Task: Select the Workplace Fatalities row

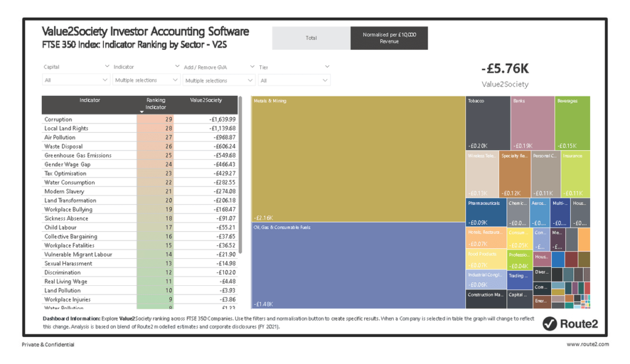Action: click(x=140, y=245)
